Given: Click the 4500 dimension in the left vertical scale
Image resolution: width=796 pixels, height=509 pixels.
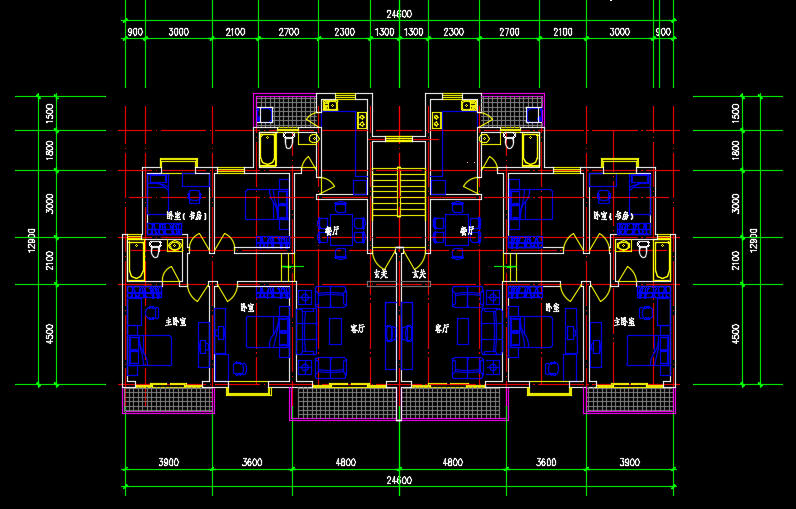Looking at the screenshot, I should tap(49, 334).
